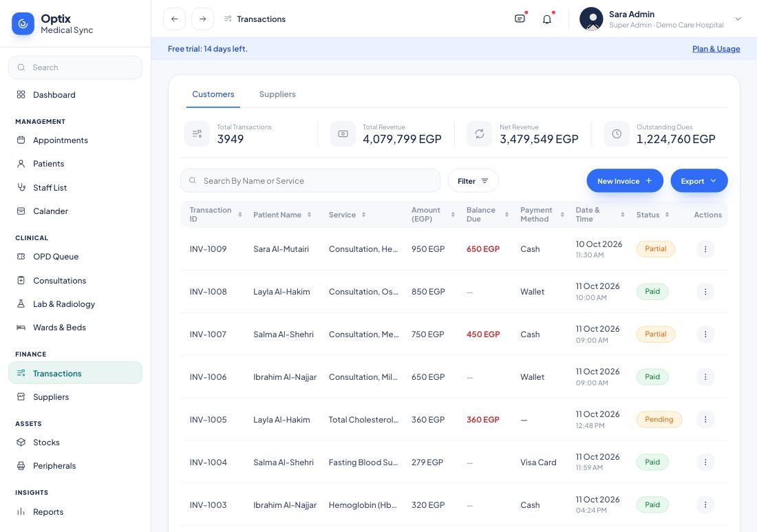
Task: Click the Total Transactions stat icon
Action: (197, 134)
